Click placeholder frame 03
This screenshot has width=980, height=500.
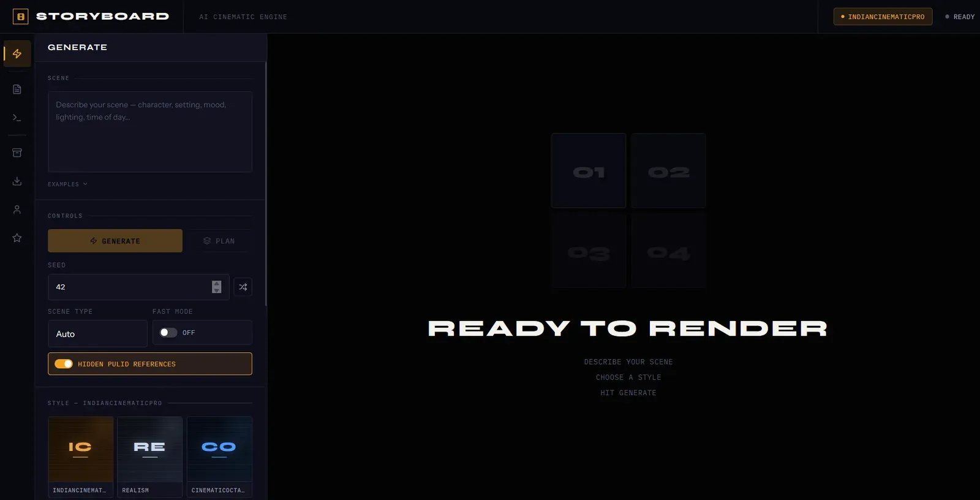589,251
